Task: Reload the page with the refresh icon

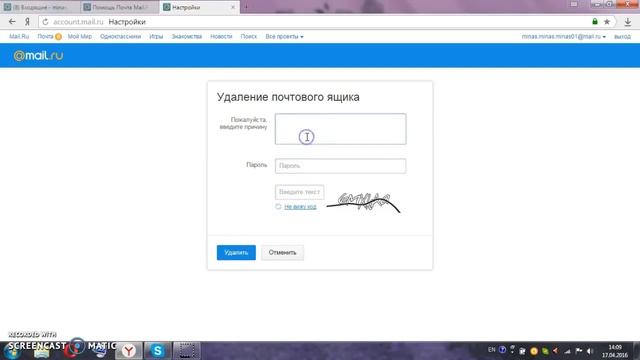Action: (45, 22)
